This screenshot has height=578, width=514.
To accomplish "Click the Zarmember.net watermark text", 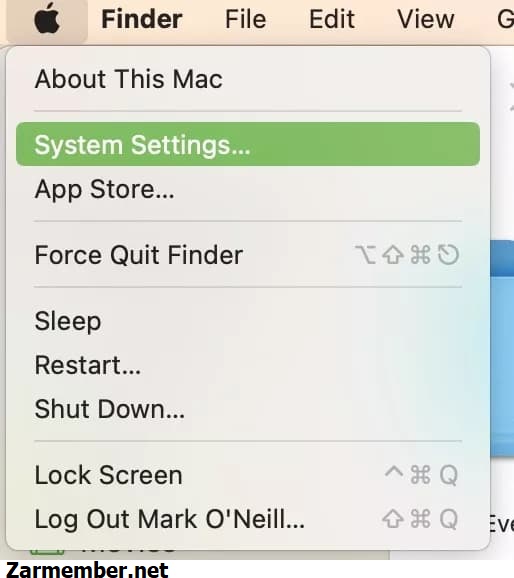I will coord(87,570).
